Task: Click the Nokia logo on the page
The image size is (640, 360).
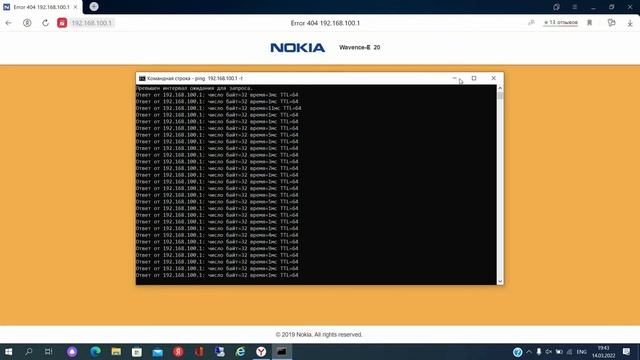Action: pyautogui.click(x=298, y=48)
